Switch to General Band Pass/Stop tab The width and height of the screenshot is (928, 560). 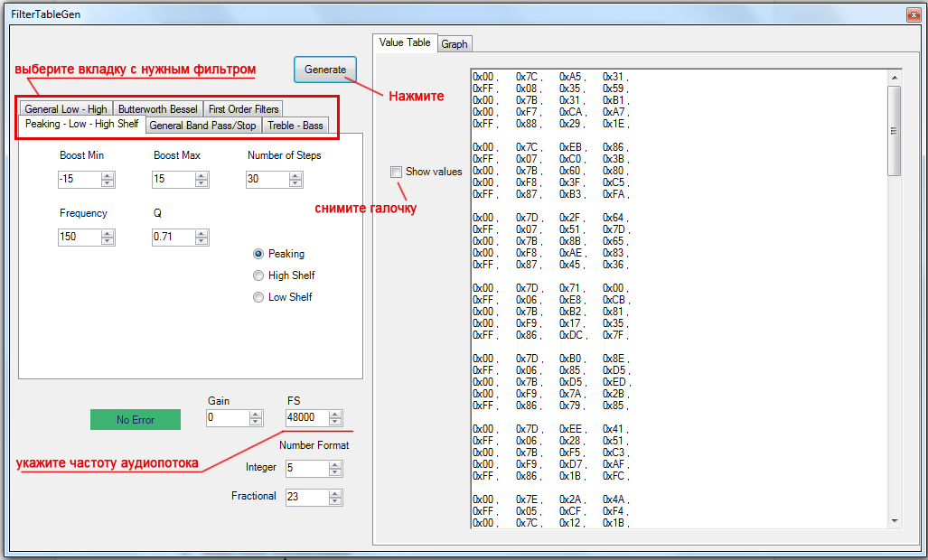tap(202, 126)
